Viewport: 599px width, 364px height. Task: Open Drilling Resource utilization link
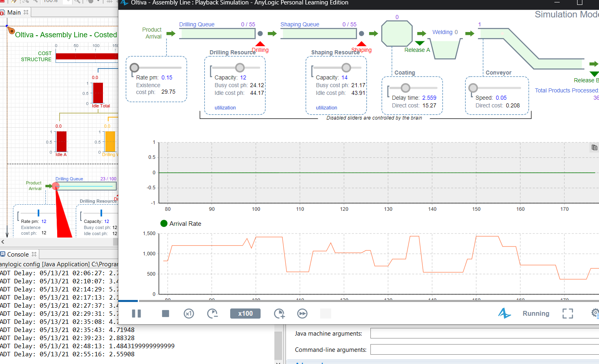[x=225, y=108]
